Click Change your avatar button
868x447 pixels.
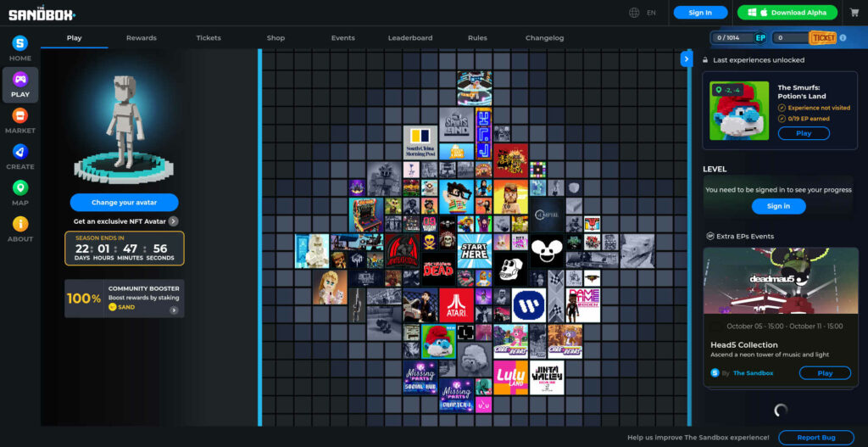click(x=124, y=202)
